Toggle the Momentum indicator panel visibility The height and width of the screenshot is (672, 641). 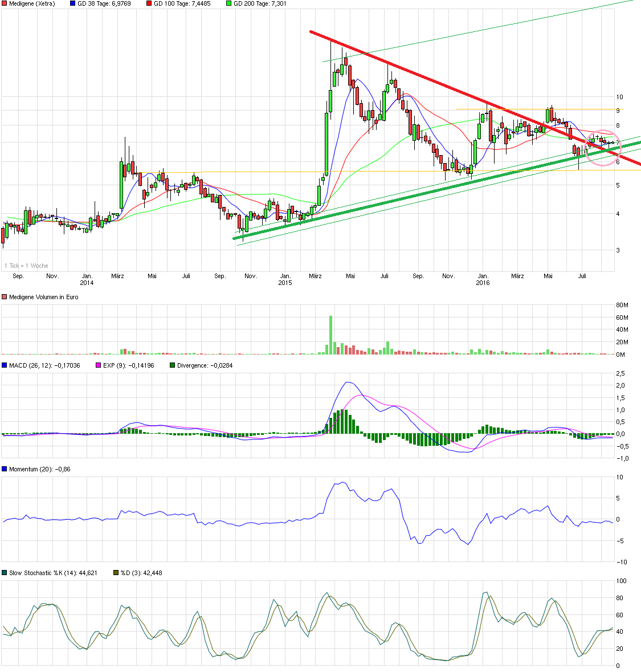pos(5,468)
